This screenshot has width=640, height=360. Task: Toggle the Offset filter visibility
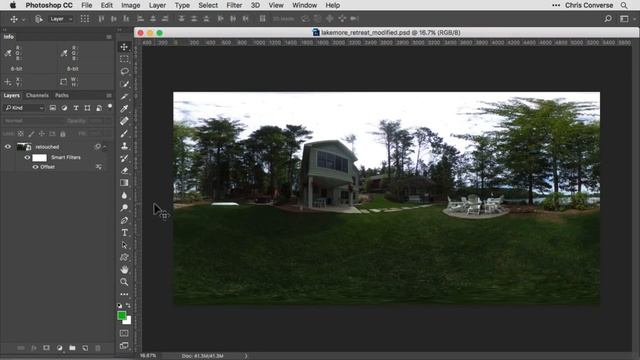(x=35, y=167)
